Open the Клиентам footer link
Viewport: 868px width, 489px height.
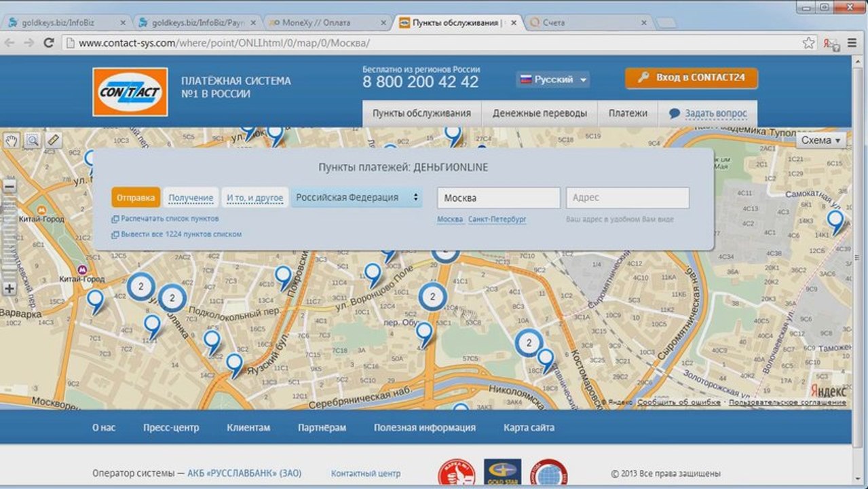[248, 428]
